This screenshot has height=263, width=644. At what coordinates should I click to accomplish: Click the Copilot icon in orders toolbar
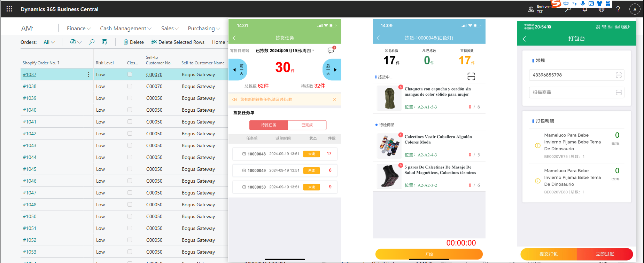[73, 42]
